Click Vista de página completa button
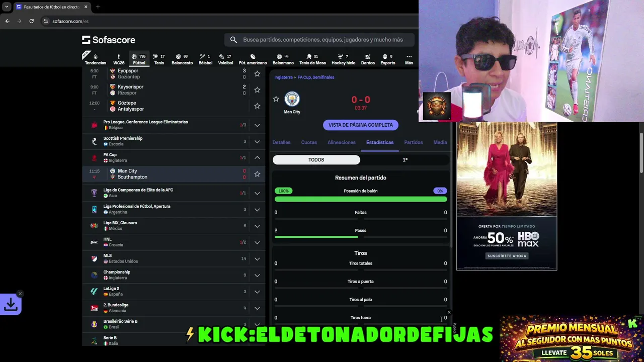Screen dimensions: 644x362 pos(361,125)
